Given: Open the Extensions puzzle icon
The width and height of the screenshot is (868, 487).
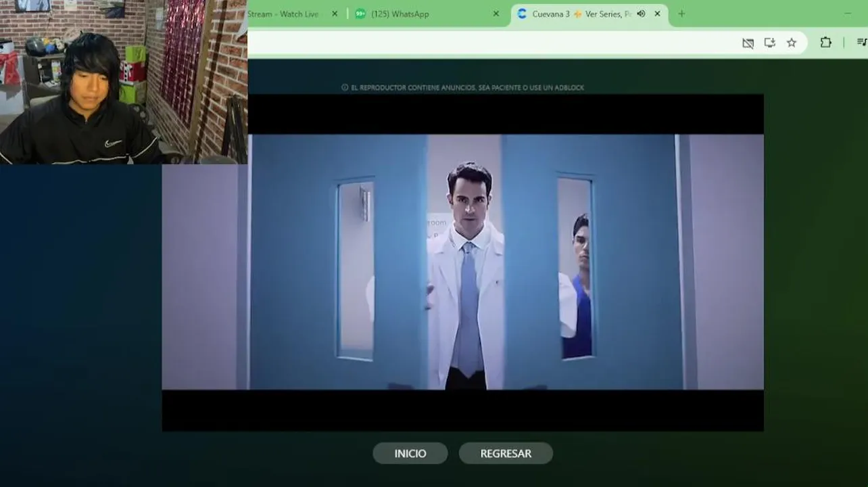Looking at the screenshot, I should (825, 43).
